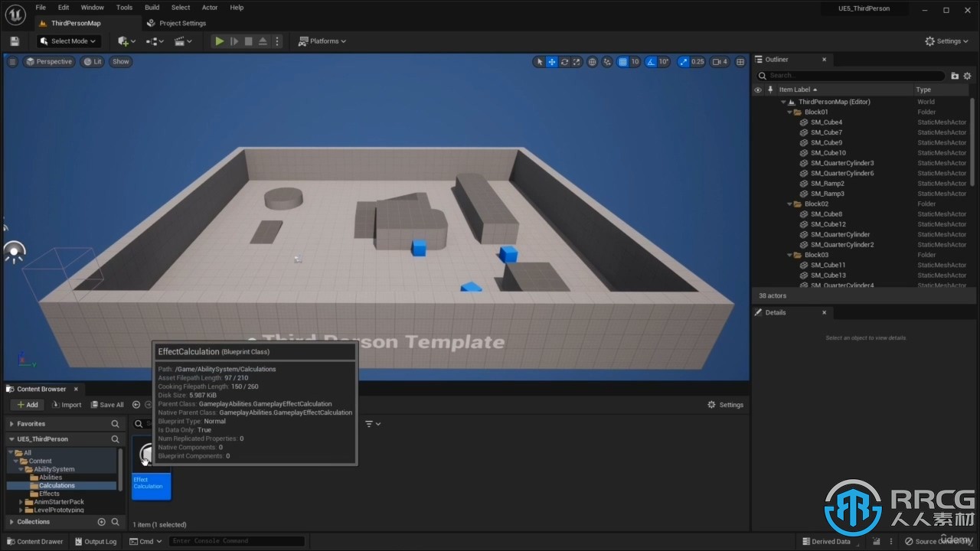Activate the Rotate tool in viewport toolbar
Image resolution: width=980 pixels, height=551 pixels.
(564, 62)
